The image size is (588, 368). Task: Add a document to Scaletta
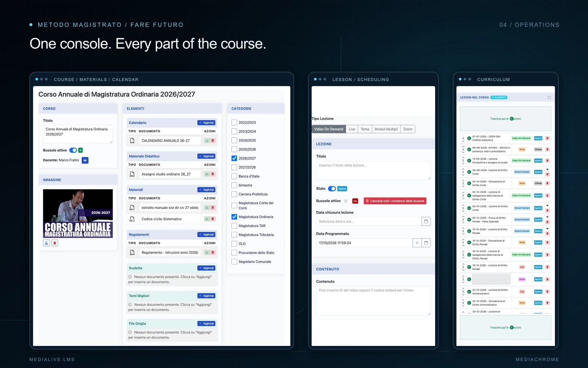[207, 268]
